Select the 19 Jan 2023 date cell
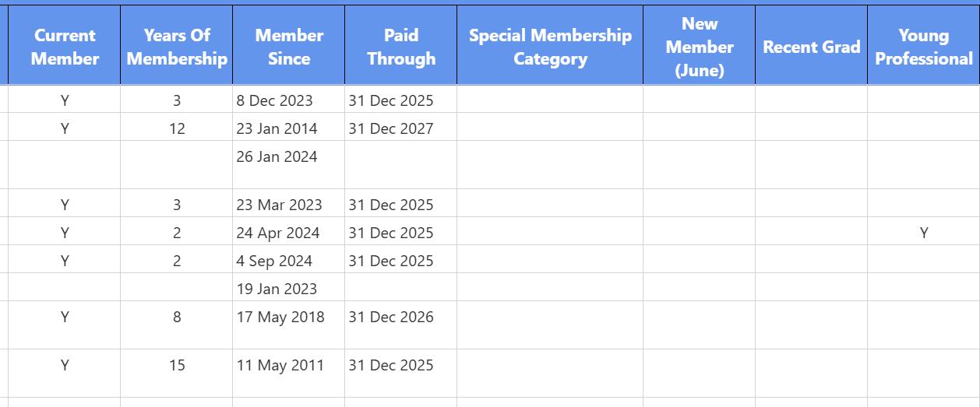Screen dimensions: 980x407 coord(277,289)
